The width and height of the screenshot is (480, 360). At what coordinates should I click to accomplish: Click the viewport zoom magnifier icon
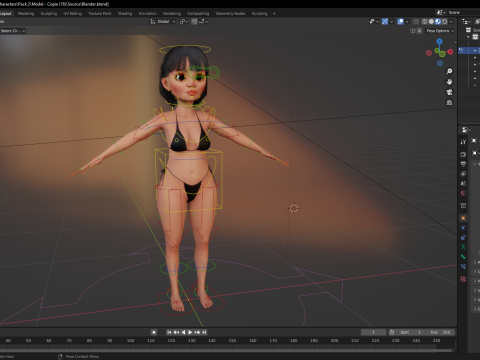[449, 71]
